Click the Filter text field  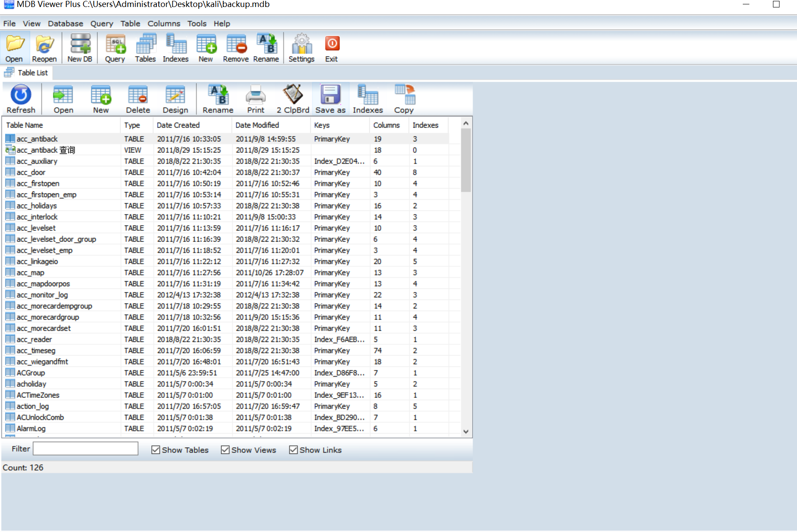pyautogui.click(x=86, y=449)
